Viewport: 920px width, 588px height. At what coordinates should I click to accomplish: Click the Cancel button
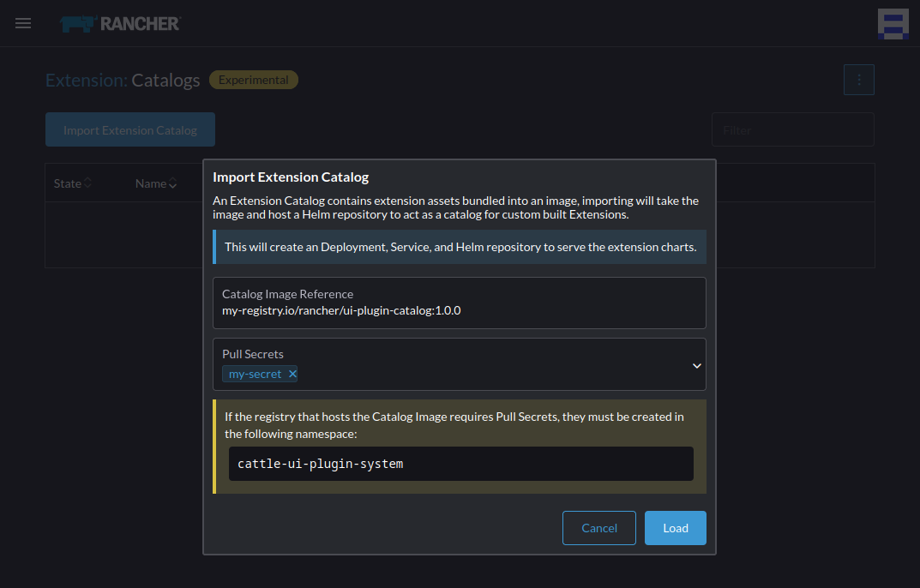point(598,527)
